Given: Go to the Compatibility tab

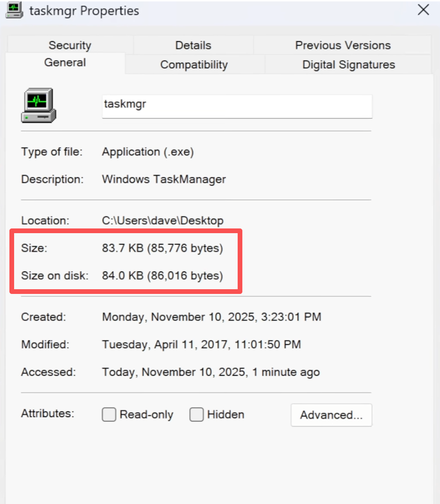Looking at the screenshot, I should click(194, 65).
